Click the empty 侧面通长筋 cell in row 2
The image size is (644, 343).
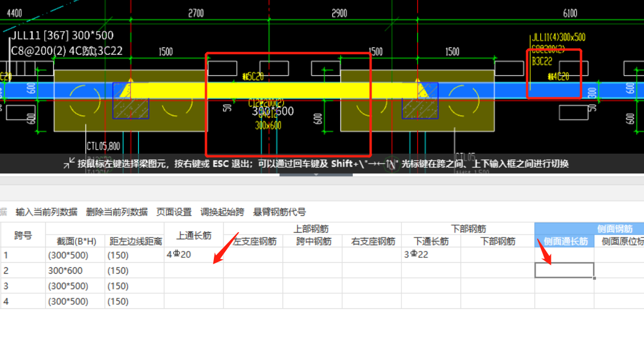tap(564, 270)
